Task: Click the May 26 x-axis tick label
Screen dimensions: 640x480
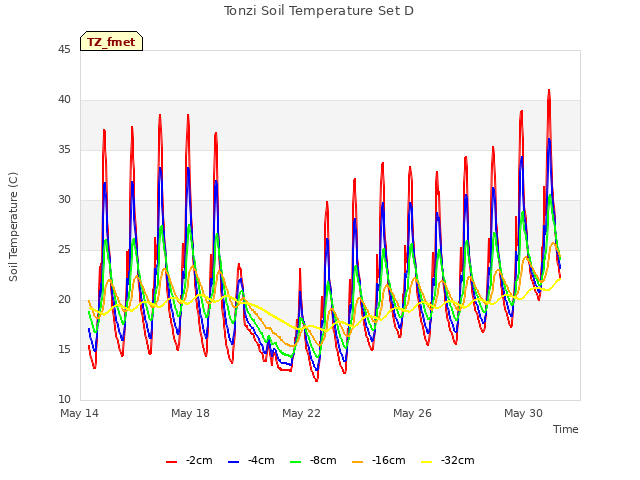Action: tap(412, 413)
